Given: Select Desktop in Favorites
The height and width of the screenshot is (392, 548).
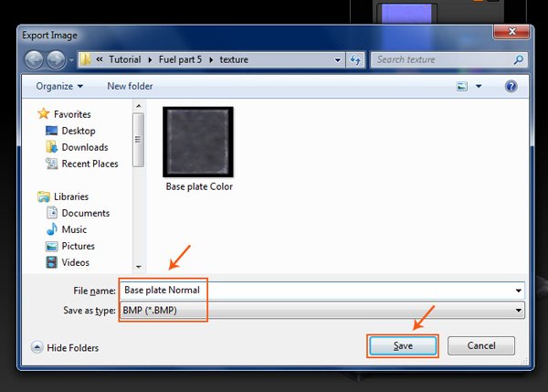Looking at the screenshot, I should [x=78, y=131].
